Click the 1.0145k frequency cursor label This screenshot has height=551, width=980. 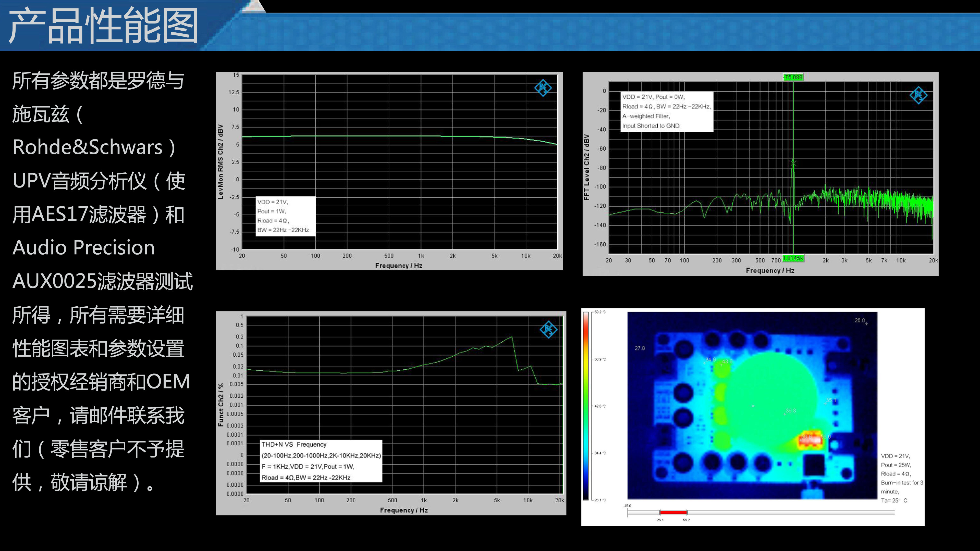793,258
